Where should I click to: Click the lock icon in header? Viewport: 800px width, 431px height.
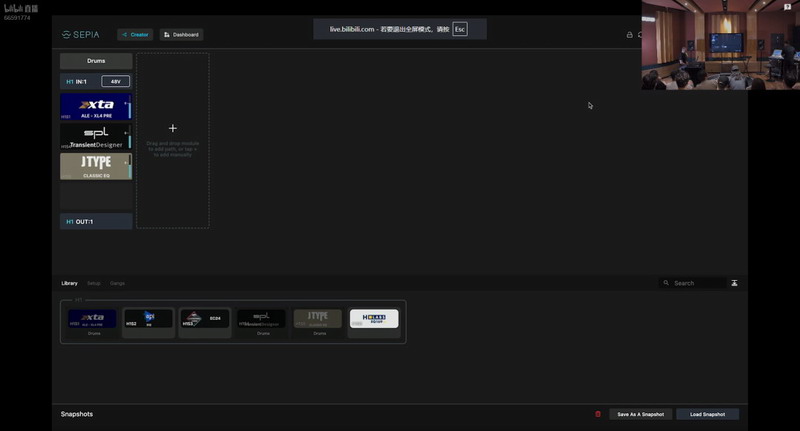pos(630,35)
